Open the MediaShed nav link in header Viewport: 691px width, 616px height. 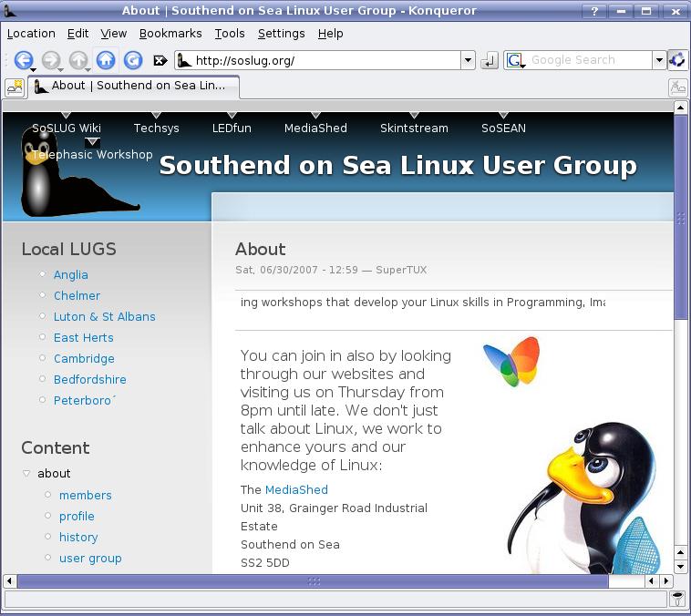point(315,128)
